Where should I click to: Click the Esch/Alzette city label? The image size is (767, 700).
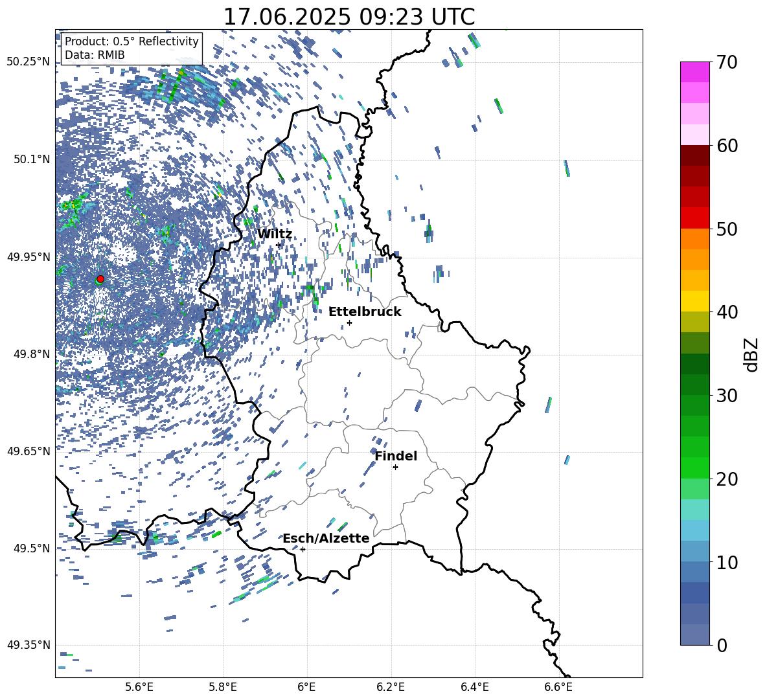pos(326,538)
